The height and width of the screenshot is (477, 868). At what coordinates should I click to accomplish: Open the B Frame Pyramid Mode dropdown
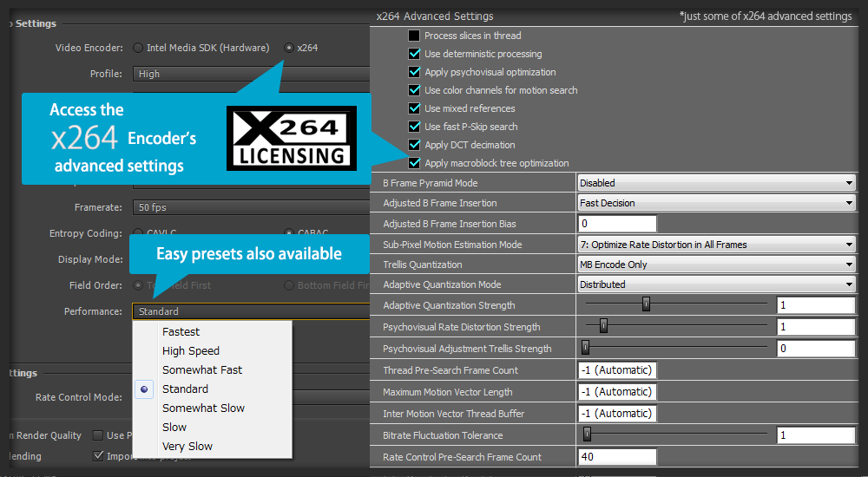(x=716, y=183)
